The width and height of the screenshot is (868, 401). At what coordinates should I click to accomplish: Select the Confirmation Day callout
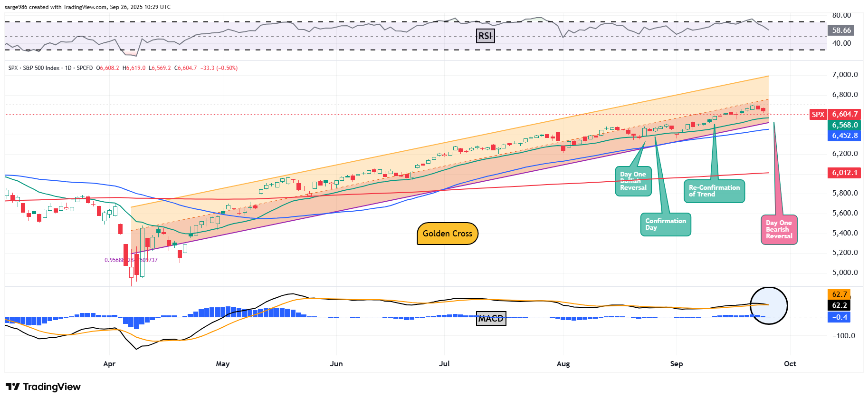click(x=665, y=225)
